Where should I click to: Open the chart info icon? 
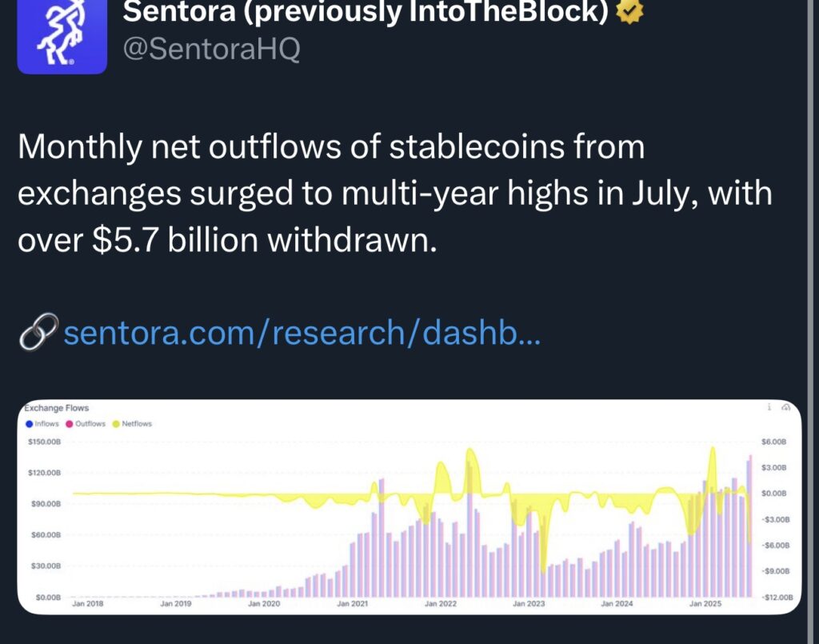[x=769, y=407]
